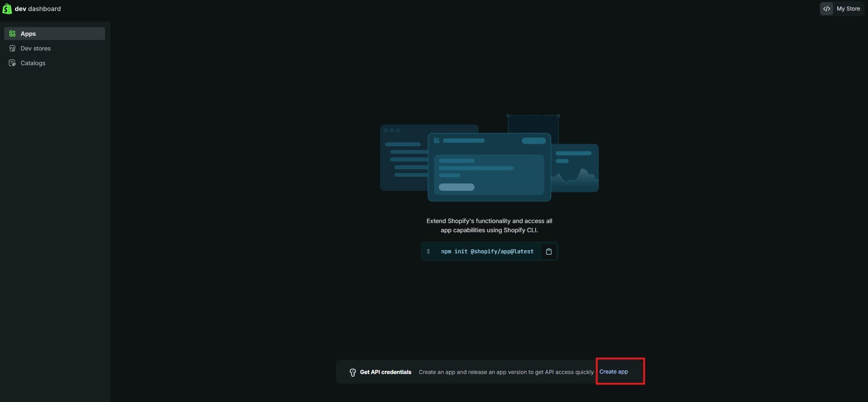
Task: Open the My Store account menu
Action: [x=842, y=9]
